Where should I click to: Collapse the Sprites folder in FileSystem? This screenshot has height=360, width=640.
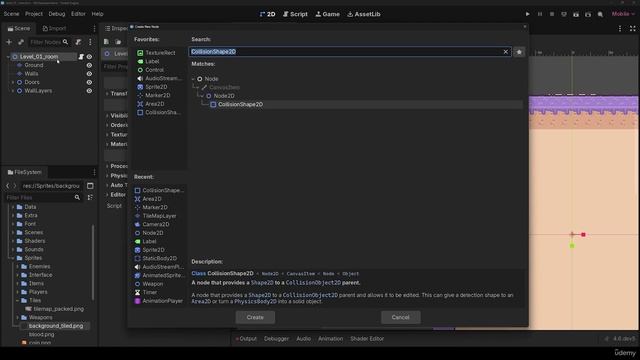(13, 258)
